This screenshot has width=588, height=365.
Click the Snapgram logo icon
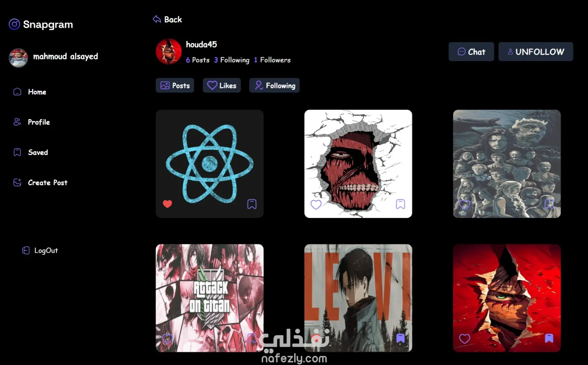[x=14, y=24]
